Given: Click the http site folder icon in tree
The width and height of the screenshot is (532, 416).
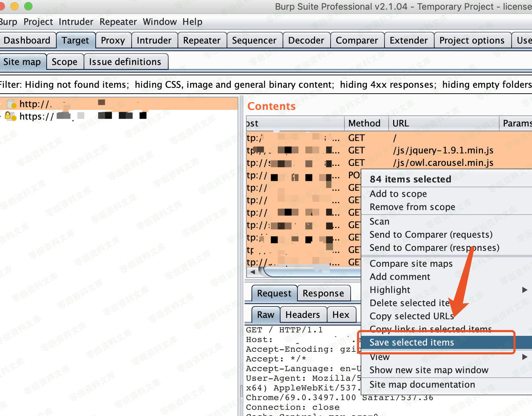Looking at the screenshot, I should 11,104.
